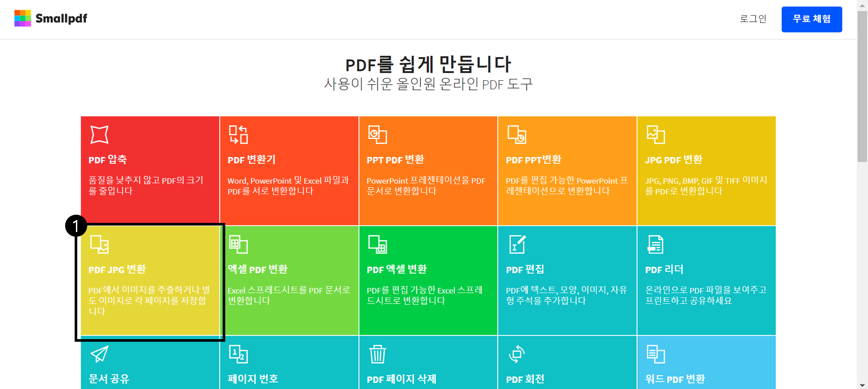Open the PDF 편집 title link
868x389 pixels.
point(525,269)
